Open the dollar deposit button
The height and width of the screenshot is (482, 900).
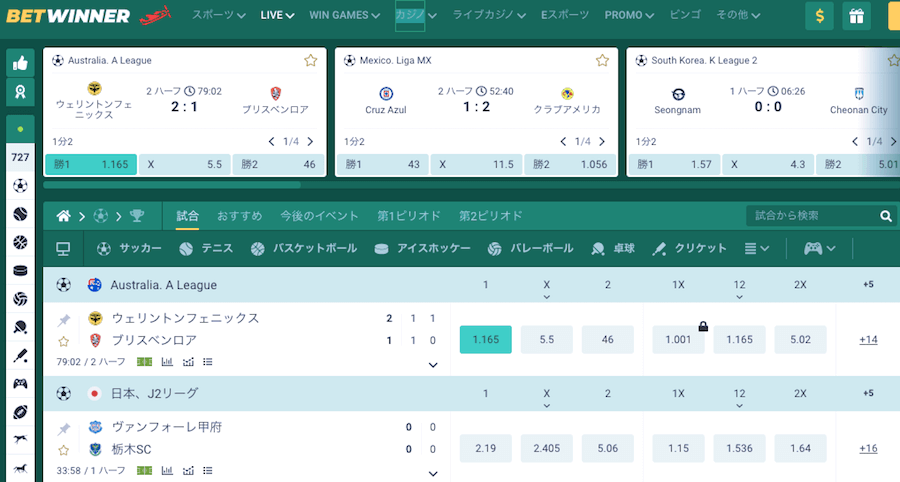point(819,16)
